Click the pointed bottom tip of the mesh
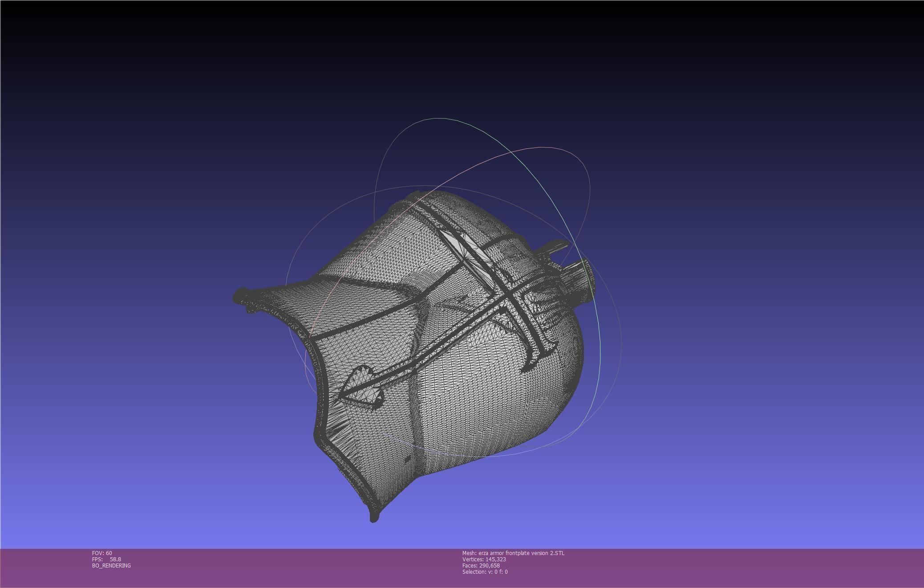Viewport: 924px width, 588px height. click(373, 517)
